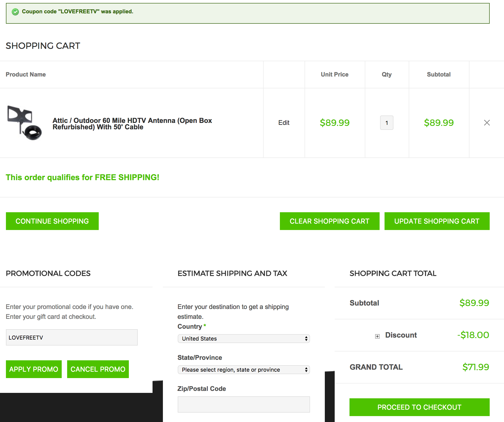Remove the antenna item with X icon
504x422 pixels.
[487, 123]
